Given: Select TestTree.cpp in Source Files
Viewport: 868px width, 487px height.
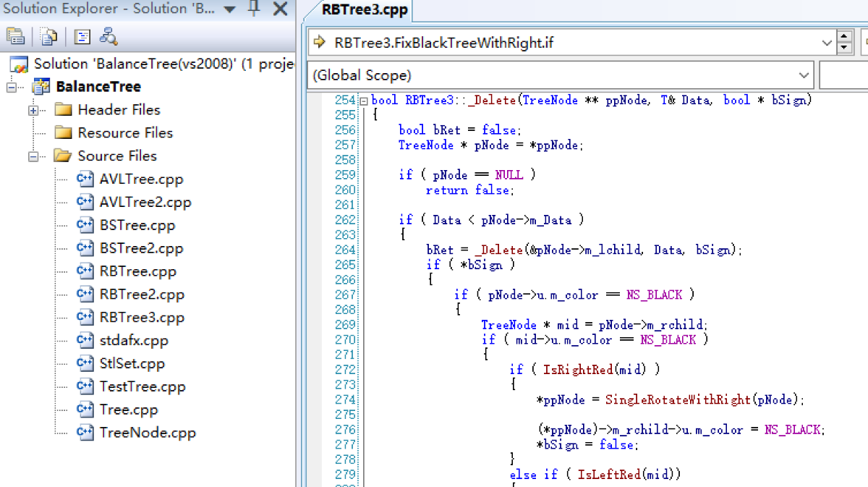Looking at the screenshot, I should pos(142,387).
